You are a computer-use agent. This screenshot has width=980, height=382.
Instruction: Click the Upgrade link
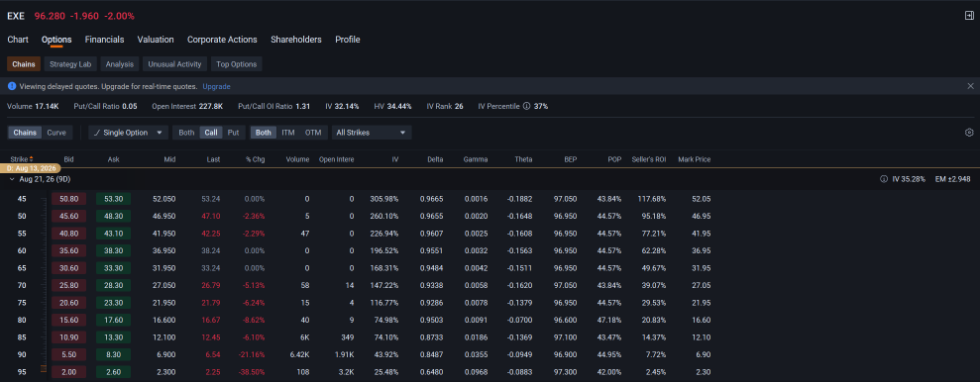tap(216, 86)
